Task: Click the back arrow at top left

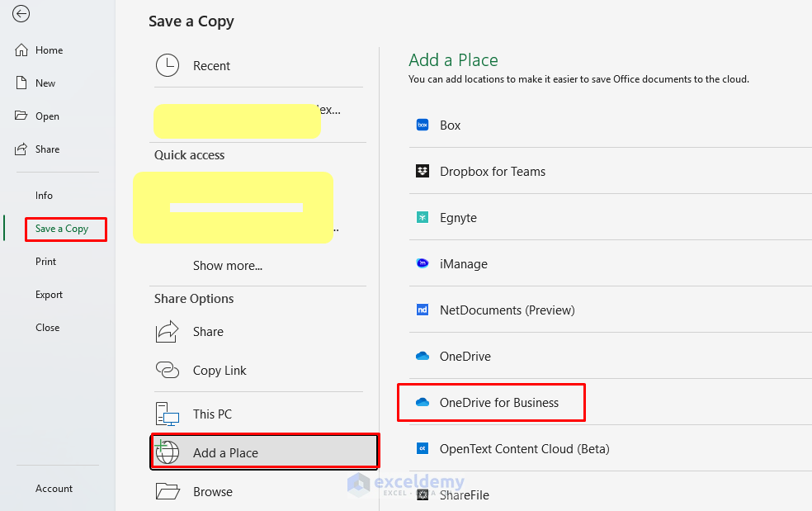Action: pos(21,14)
